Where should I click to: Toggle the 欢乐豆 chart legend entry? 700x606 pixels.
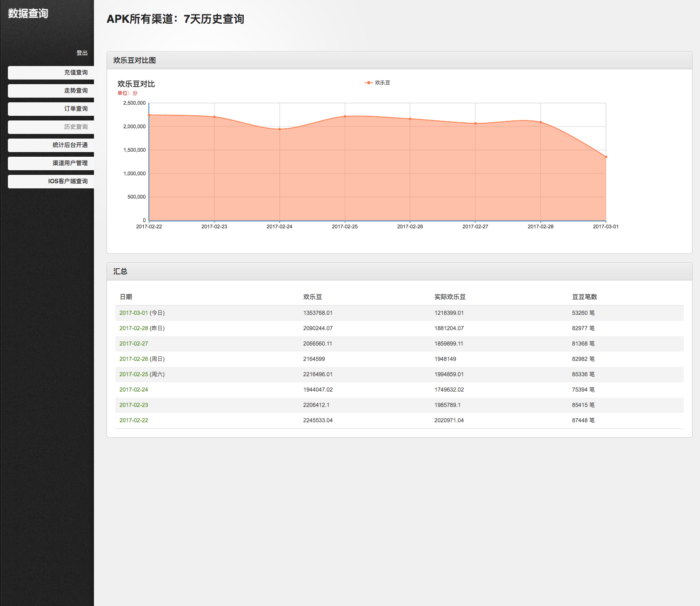[x=378, y=83]
